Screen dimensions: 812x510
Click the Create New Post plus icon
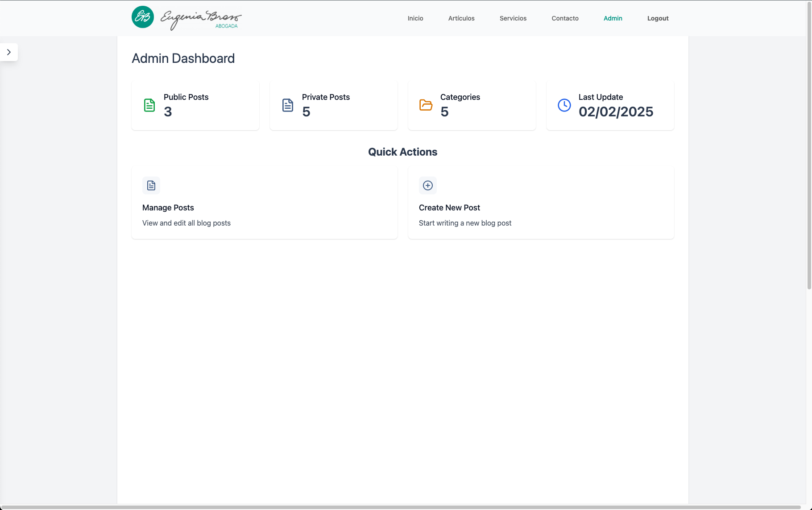pyautogui.click(x=428, y=185)
